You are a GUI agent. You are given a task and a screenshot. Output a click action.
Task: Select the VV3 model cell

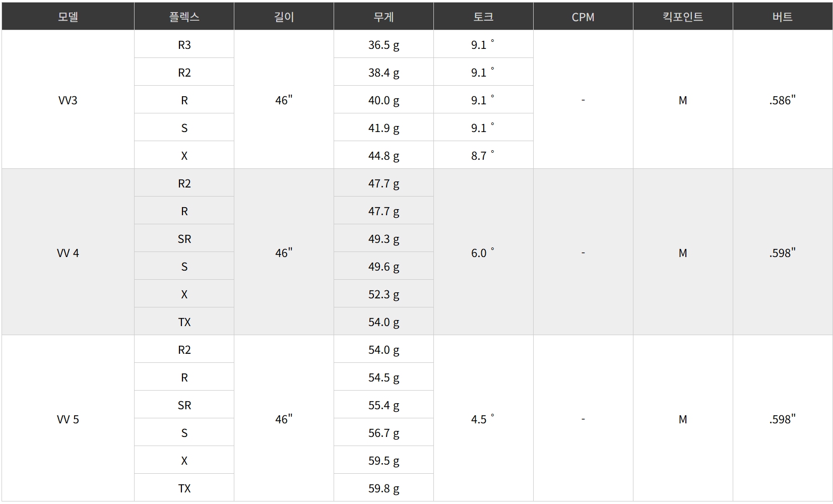68,100
